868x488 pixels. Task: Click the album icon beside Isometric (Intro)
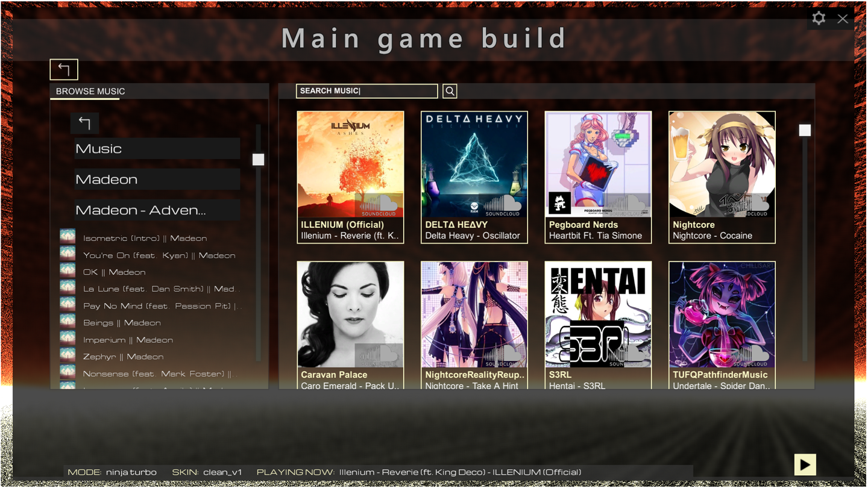coord(68,236)
